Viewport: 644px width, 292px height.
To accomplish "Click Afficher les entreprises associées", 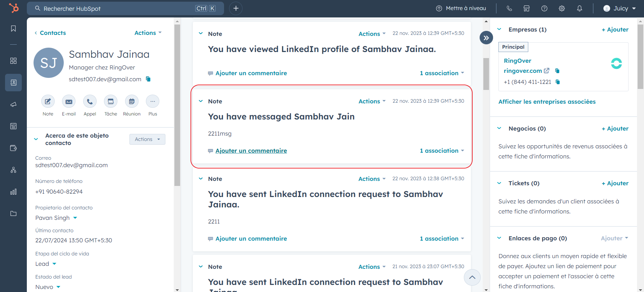I will pyautogui.click(x=547, y=102).
